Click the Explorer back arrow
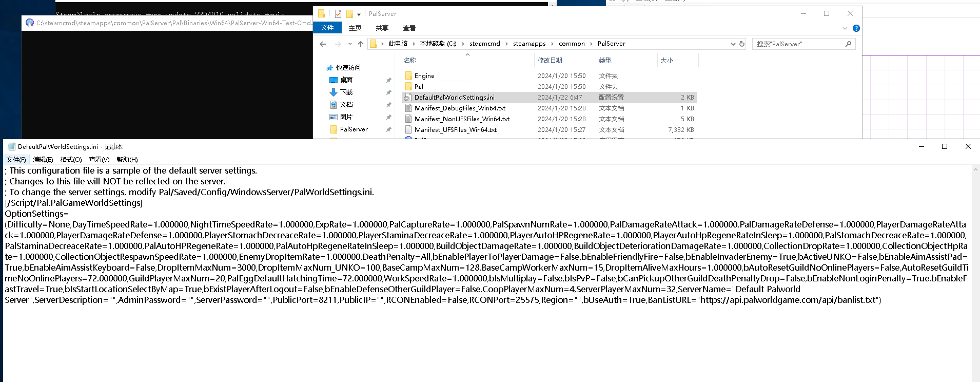The height and width of the screenshot is (382, 980). (323, 44)
